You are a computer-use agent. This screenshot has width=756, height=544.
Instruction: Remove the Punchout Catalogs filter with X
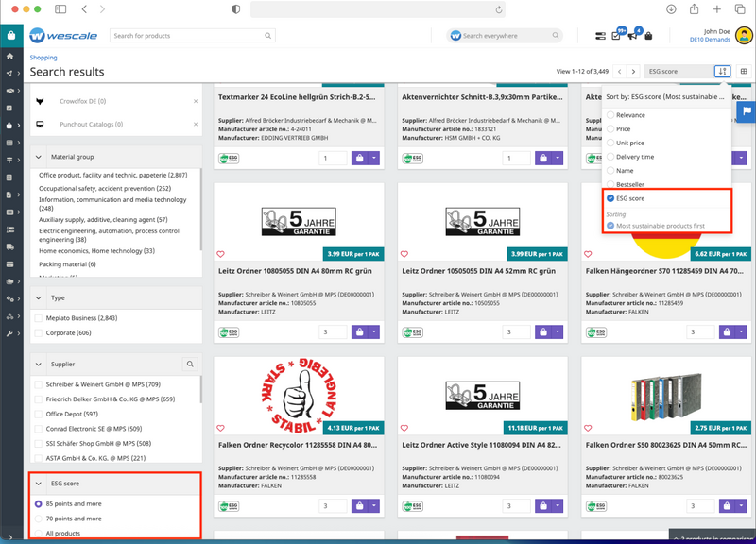point(196,125)
